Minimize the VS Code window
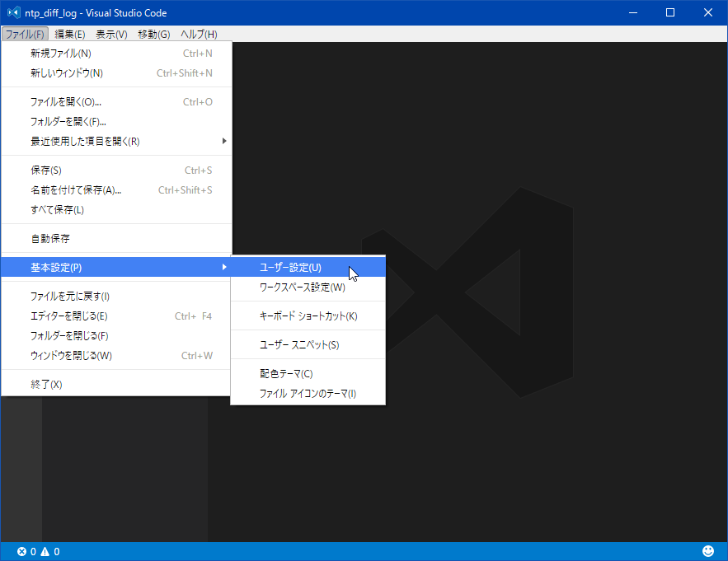The width and height of the screenshot is (728, 561). tap(633, 12)
